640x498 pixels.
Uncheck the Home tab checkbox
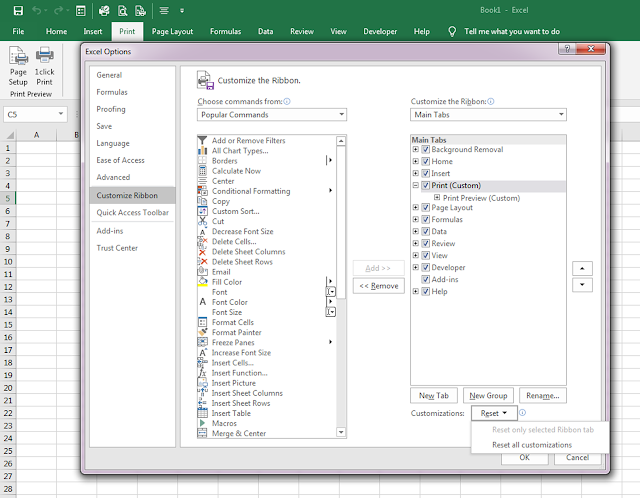tap(425, 161)
